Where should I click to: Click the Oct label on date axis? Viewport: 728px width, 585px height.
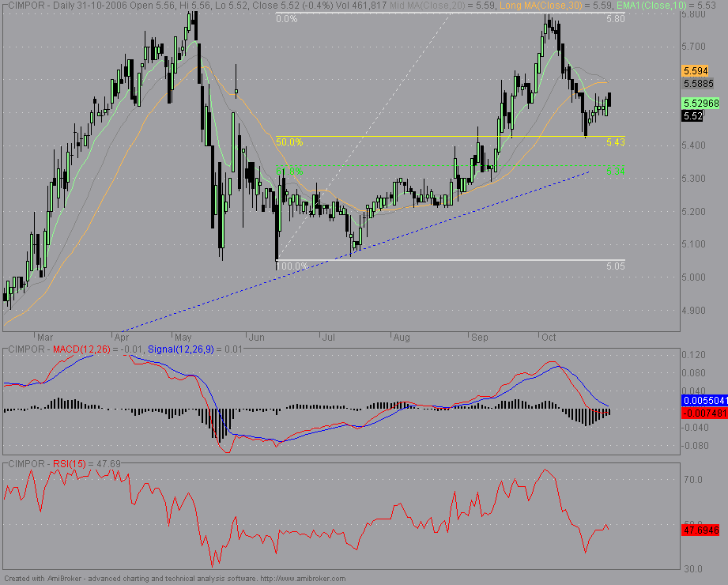tap(549, 338)
